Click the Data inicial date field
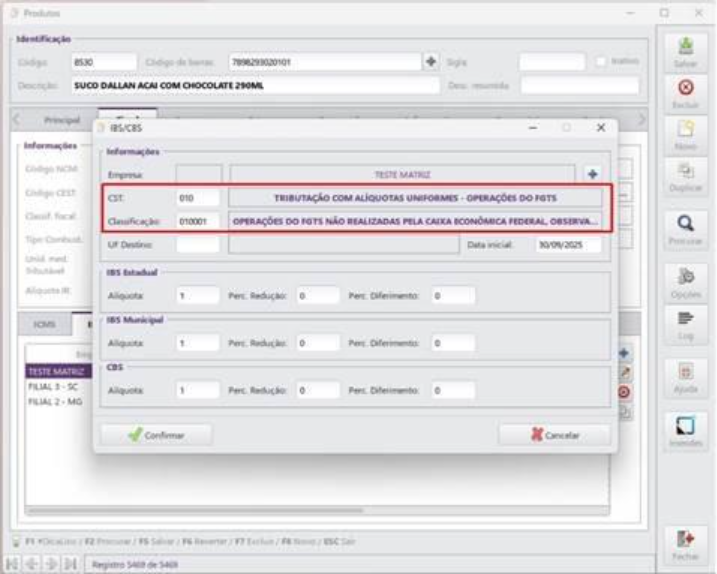 568,245
